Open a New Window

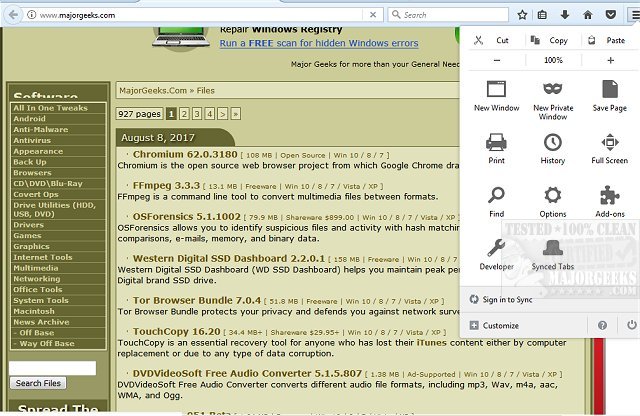[496, 96]
